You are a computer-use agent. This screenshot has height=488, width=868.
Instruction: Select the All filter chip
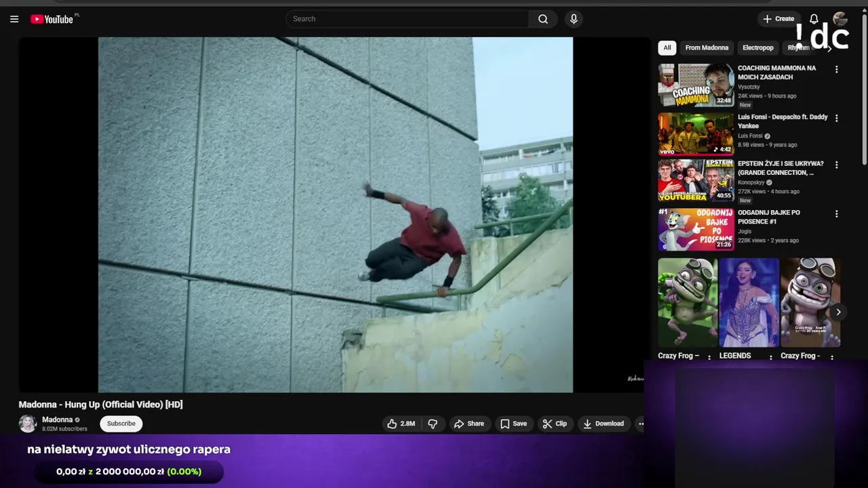tap(667, 47)
